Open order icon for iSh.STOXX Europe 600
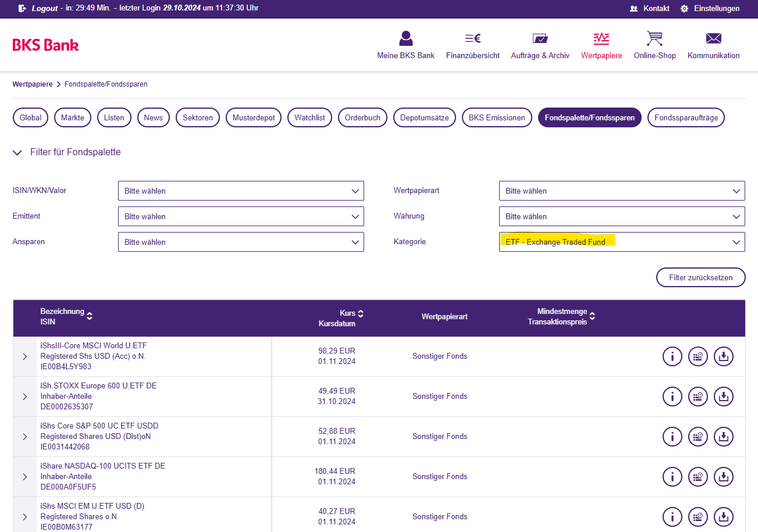 pos(698,397)
